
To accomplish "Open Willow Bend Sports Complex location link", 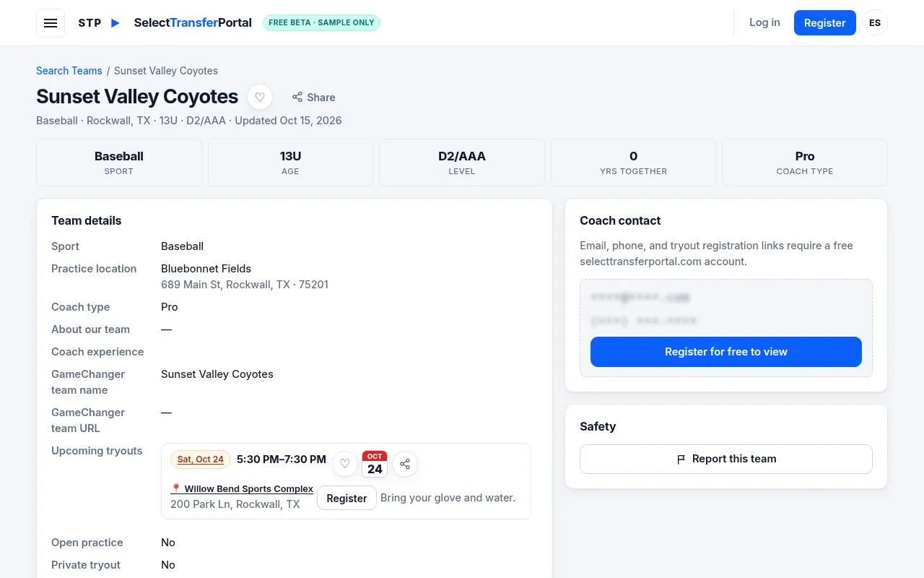I will [242, 489].
